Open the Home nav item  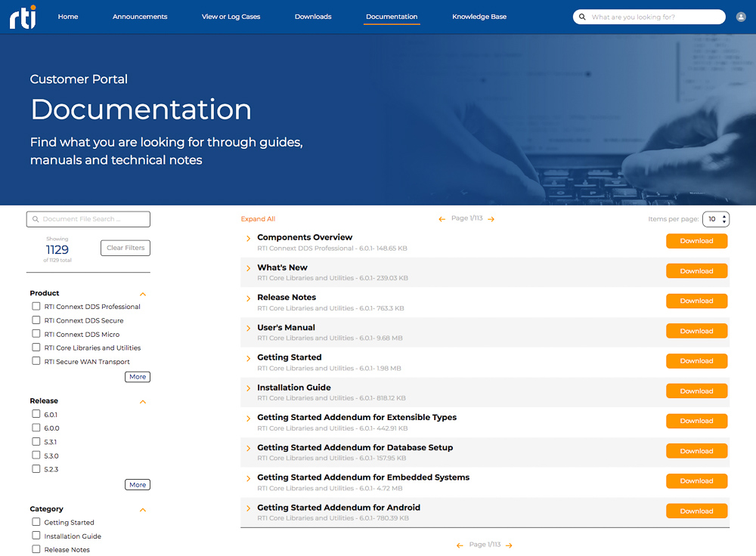tap(68, 17)
